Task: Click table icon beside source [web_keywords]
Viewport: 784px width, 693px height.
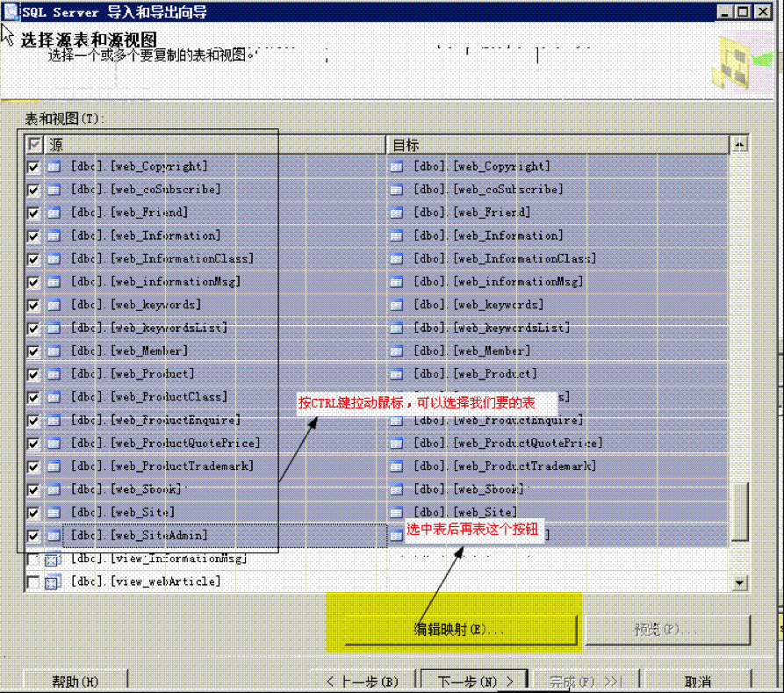Action: click(54, 305)
